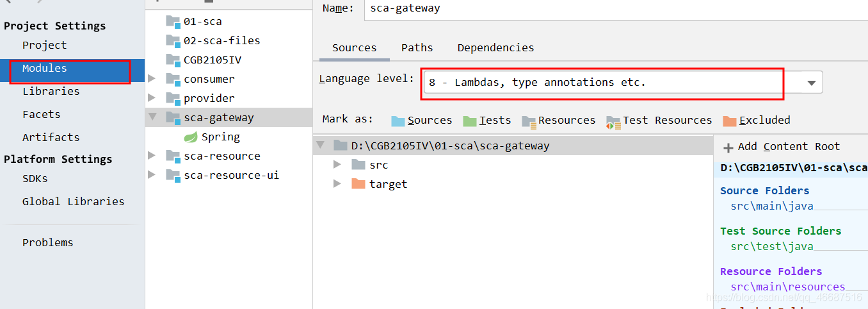
Task: Click the sca-gateway module folder icon
Action: point(173,117)
